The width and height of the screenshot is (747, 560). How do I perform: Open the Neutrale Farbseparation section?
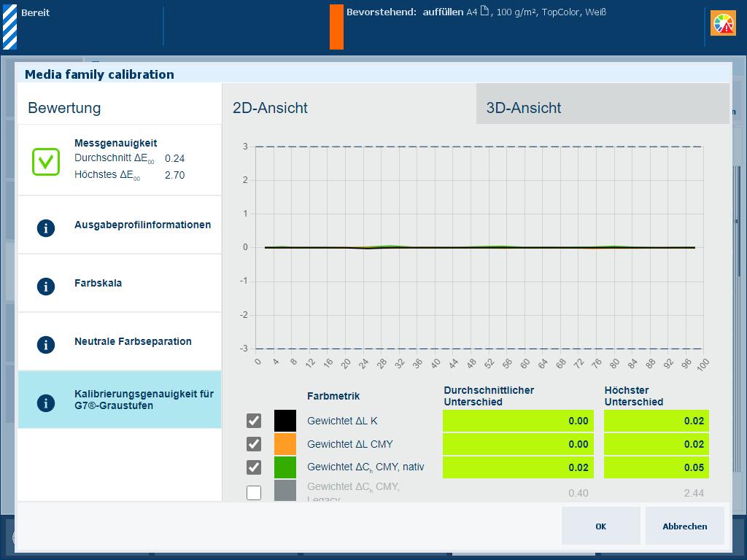pyautogui.click(x=120, y=342)
